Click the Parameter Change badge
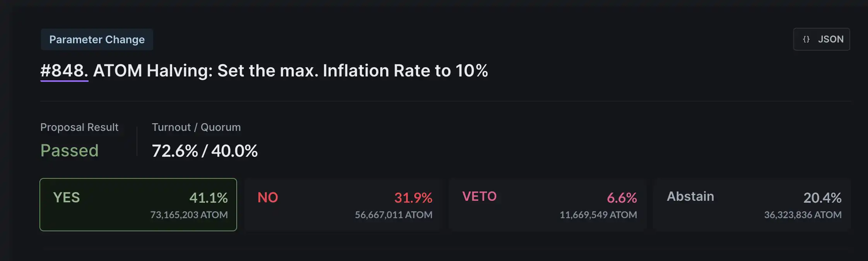 point(97,39)
